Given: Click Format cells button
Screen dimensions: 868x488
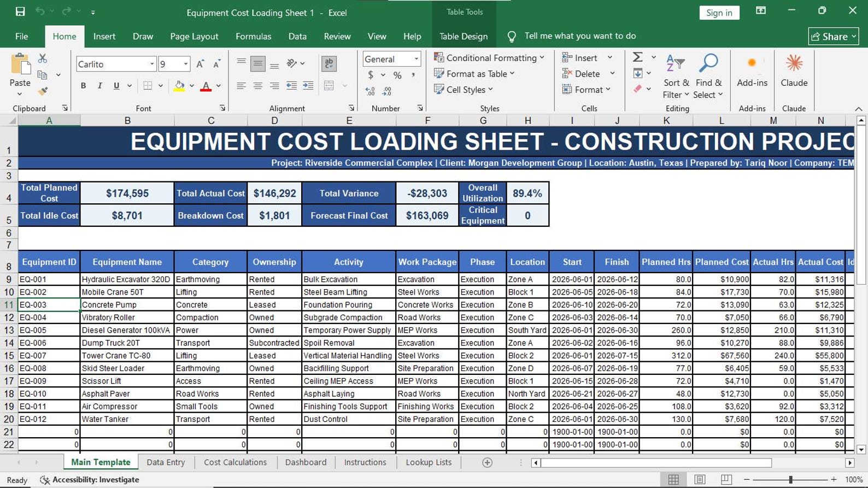Looking at the screenshot, I should [x=587, y=90].
